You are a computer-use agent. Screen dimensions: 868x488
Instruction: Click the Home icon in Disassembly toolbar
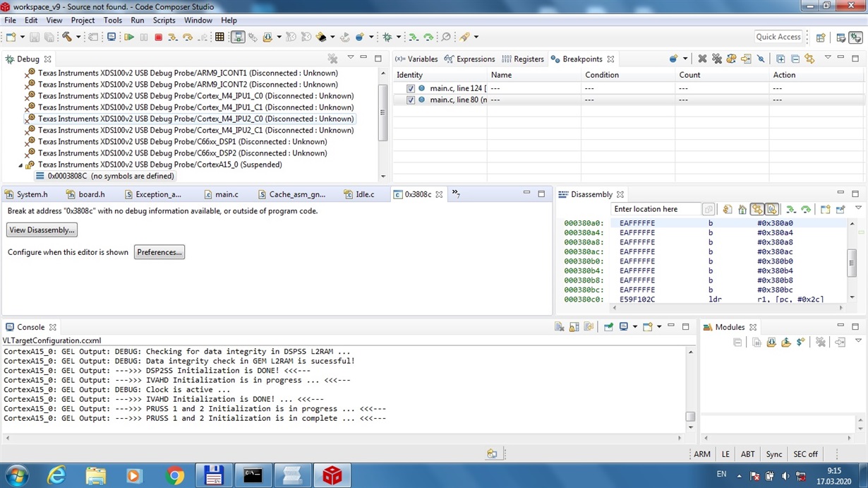(742, 208)
